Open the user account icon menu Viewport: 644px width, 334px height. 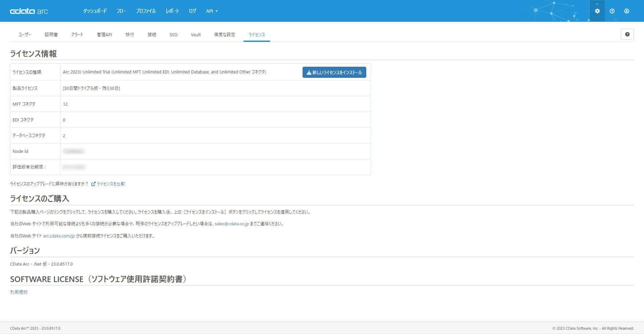point(627,11)
